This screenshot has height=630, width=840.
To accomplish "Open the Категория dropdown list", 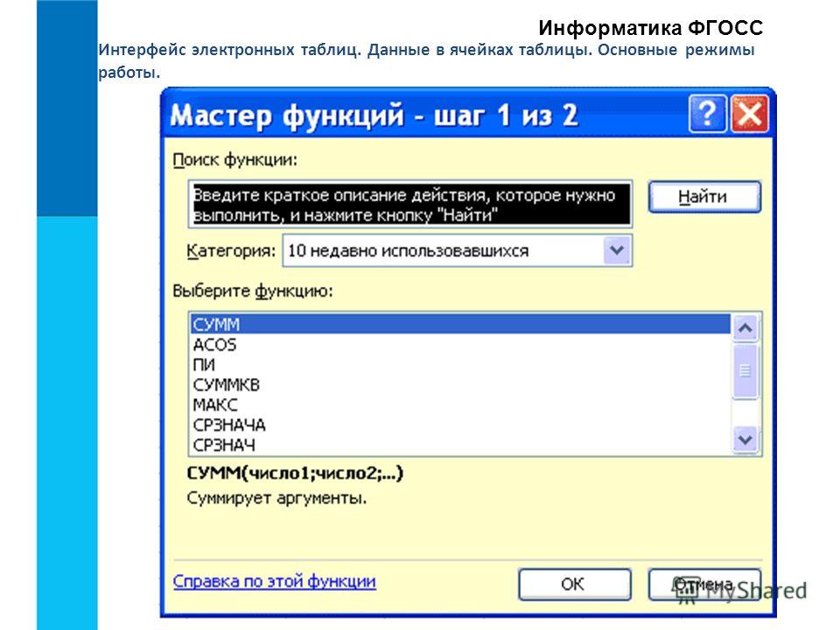I will pos(617,250).
